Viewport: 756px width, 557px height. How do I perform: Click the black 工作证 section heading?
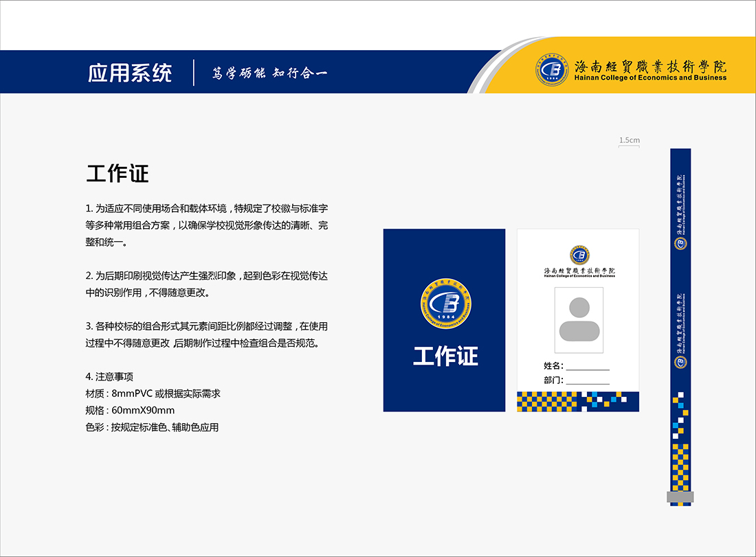point(118,174)
